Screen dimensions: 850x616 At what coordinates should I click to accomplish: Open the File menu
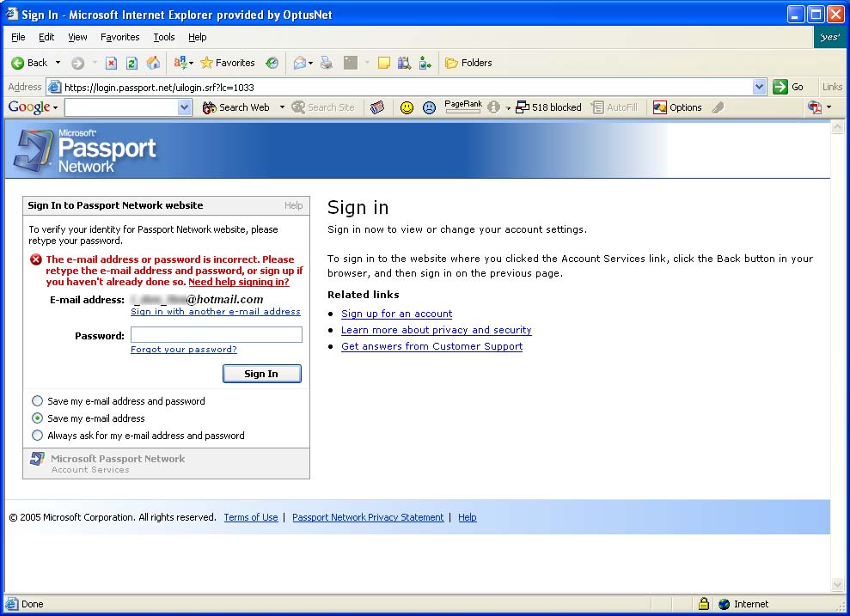click(18, 37)
